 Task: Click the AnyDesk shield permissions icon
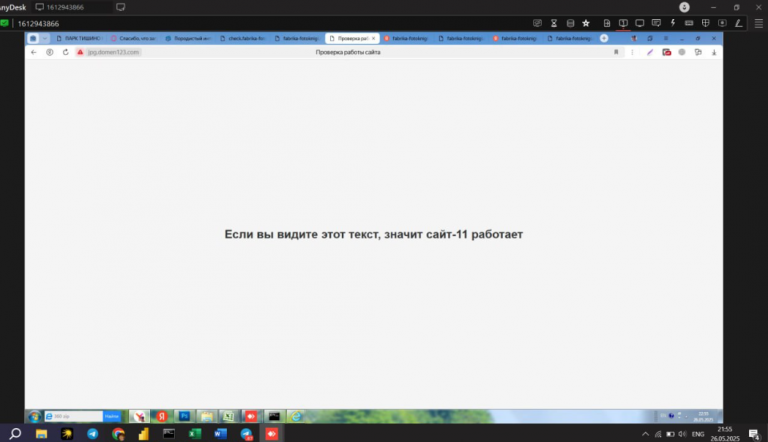tap(706, 23)
